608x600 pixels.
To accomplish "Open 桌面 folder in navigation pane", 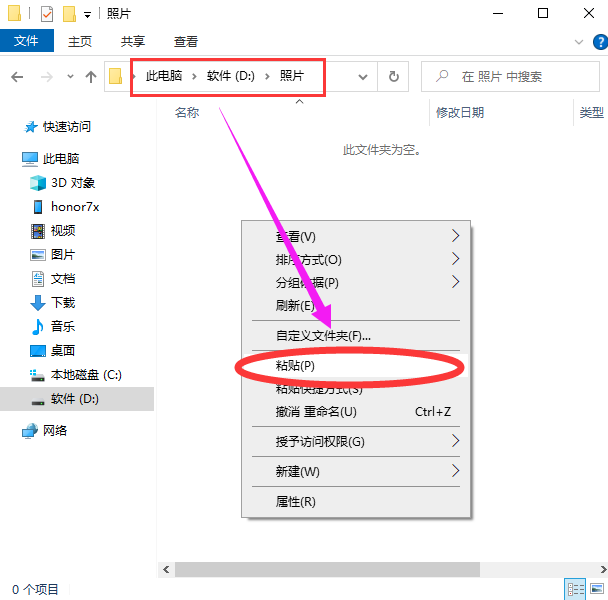I will [63, 351].
